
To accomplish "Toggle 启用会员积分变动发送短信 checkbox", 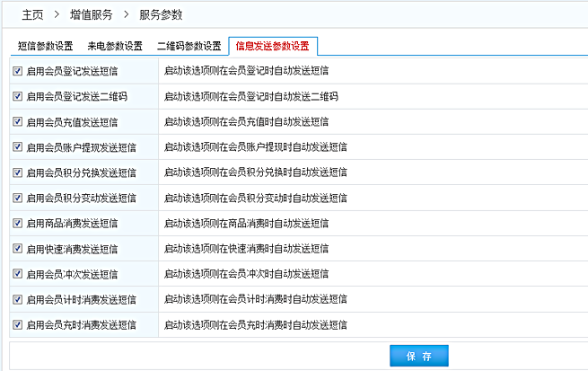I will (18, 198).
